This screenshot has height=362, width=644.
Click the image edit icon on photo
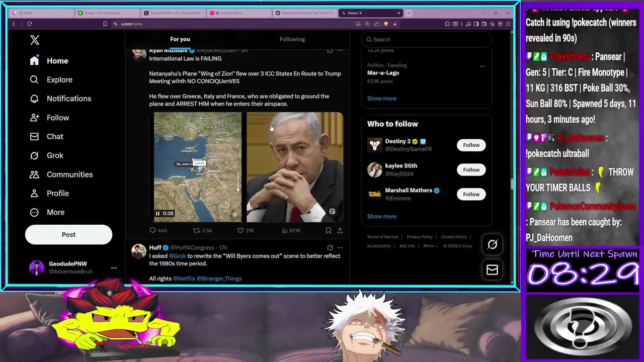click(x=332, y=212)
